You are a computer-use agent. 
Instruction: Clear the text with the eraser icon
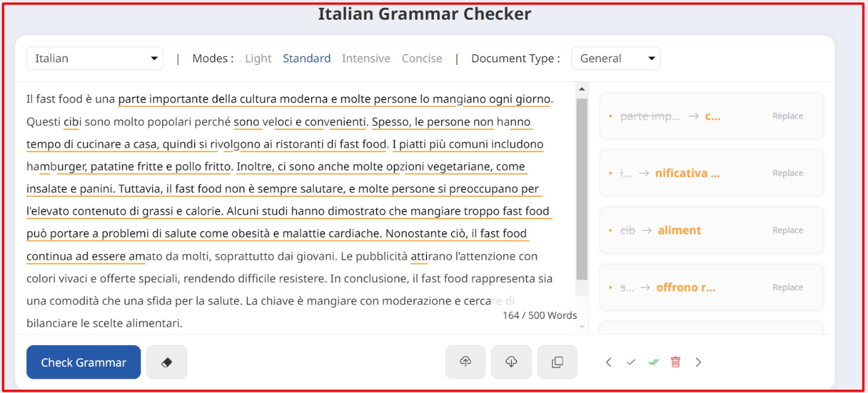pos(167,362)
